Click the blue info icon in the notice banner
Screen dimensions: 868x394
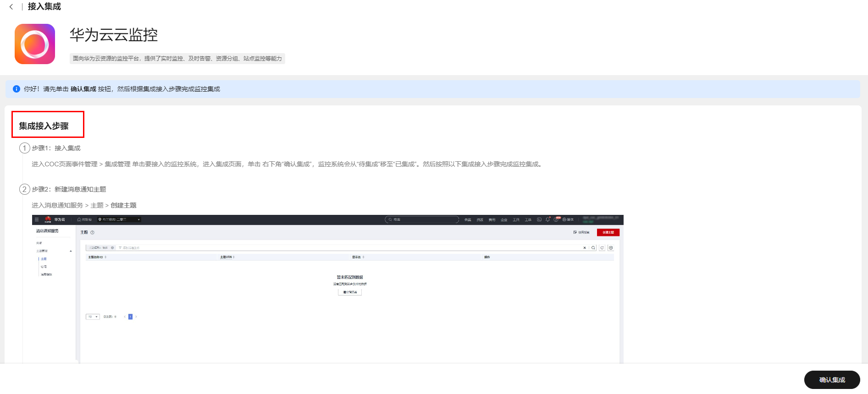[x=17, y=89]
